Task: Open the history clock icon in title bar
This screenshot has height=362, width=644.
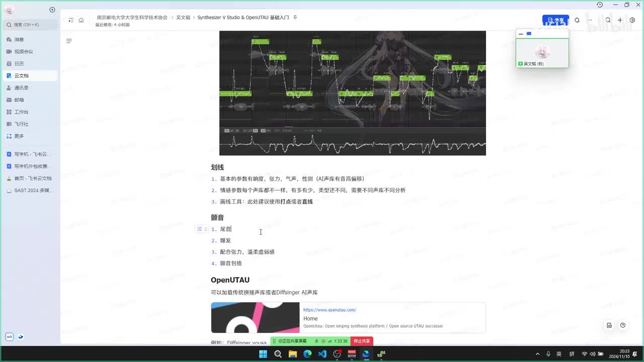Action: tap(600, 5)
